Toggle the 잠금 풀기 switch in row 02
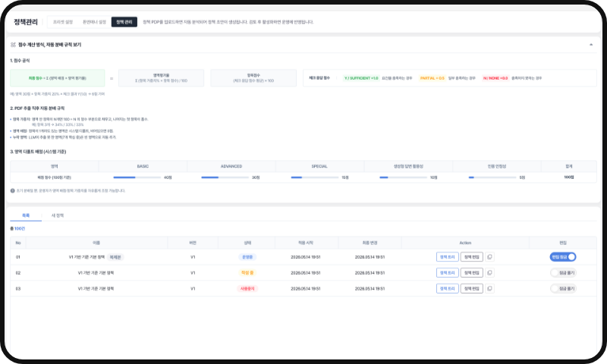This screenshot has height=364, width=607. tap(563, 273)
